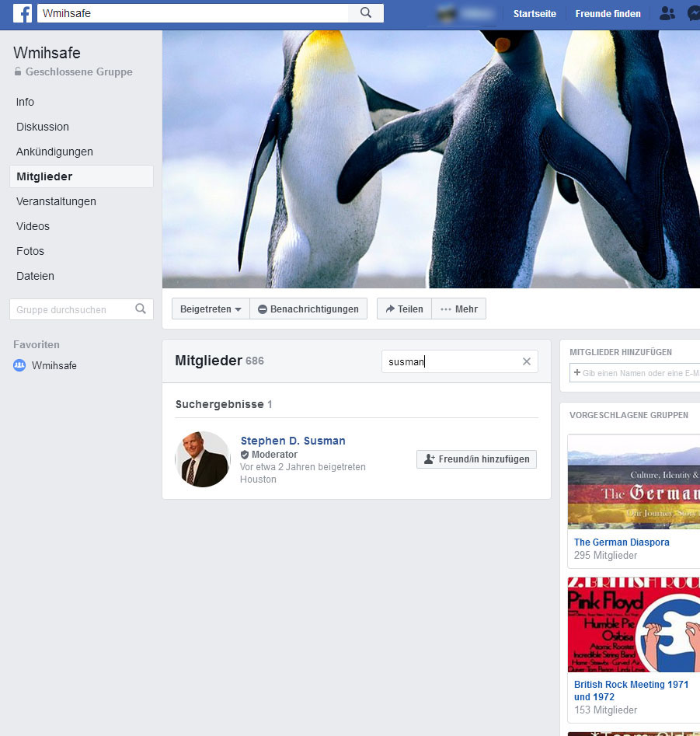Viewport: 700px width, 736px height.
Task: Click Wmihsafe group icon under Favoriten
Action: [x=19, y=365]
